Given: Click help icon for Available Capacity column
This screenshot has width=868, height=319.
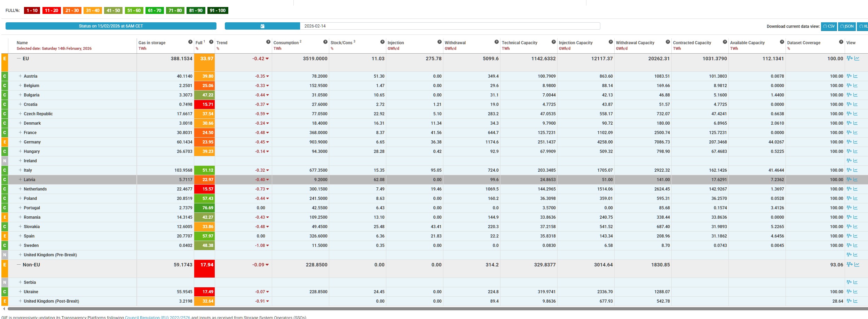Looking at the screenshot, I should 782,42.
